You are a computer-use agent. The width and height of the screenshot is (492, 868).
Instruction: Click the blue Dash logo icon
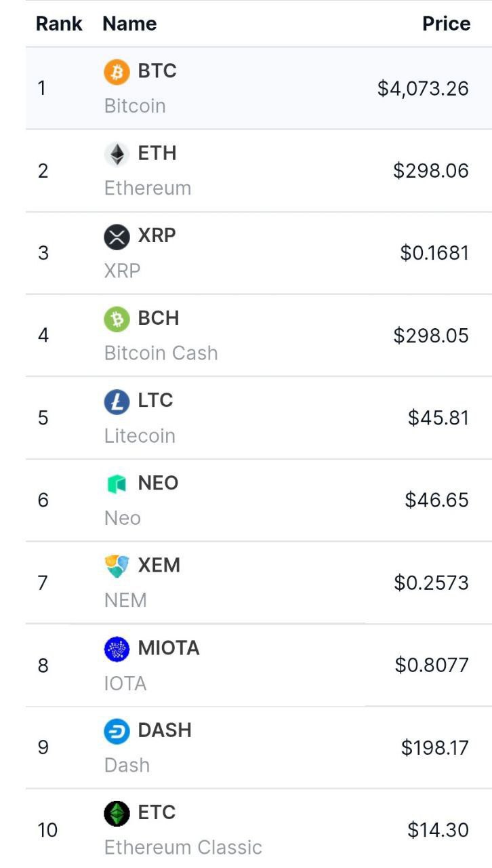(x=117, y=731)
